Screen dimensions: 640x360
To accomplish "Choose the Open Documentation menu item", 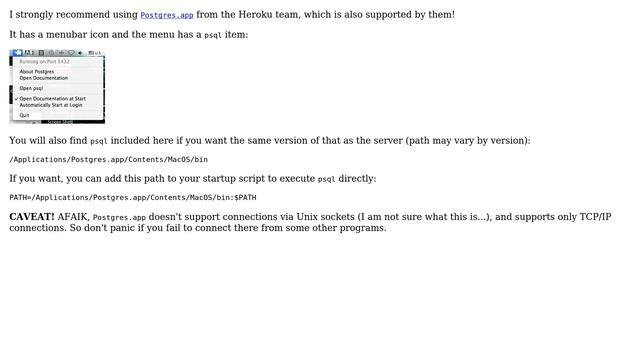I will pyautogui.click(x=44, y=78).
